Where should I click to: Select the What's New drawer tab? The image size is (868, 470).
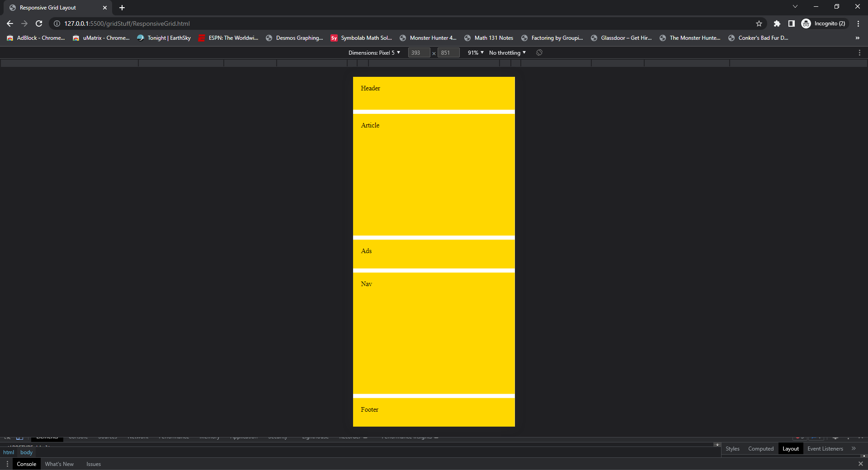click(59, 464)
